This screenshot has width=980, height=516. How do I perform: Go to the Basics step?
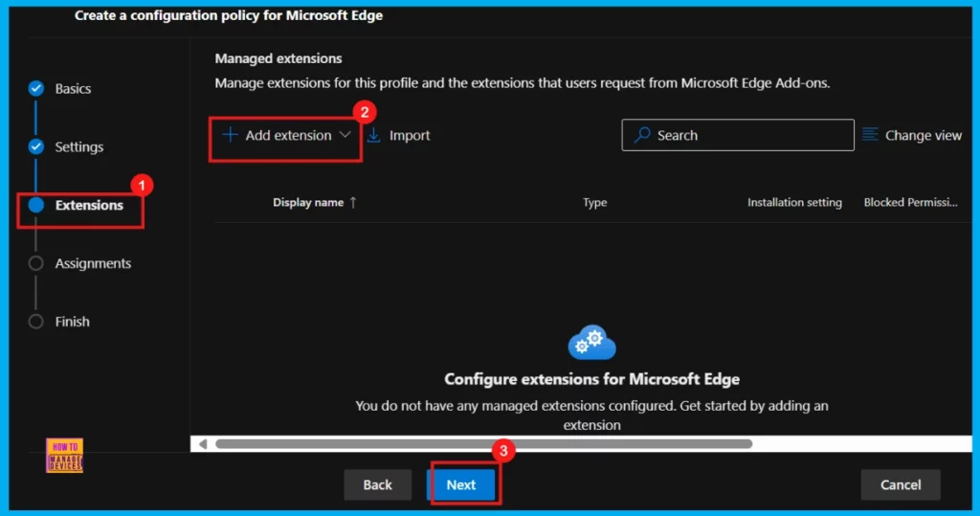click(73, 89)
